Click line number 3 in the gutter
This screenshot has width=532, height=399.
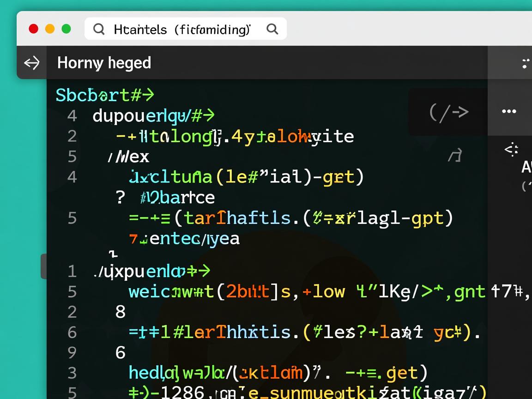tap(72, 373)
